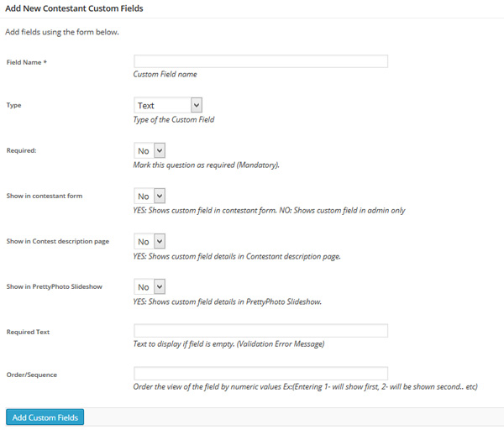Viewport: 504px width, 435px height.
Task: Click the Field Name text input
Action: pyautogui.click(x=260, y=61)
